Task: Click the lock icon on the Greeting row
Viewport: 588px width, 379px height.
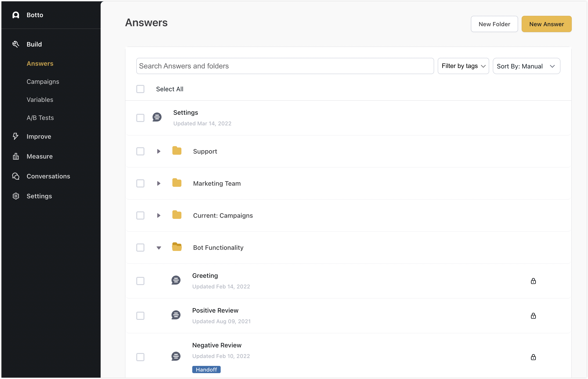Action: click(533, 281)
